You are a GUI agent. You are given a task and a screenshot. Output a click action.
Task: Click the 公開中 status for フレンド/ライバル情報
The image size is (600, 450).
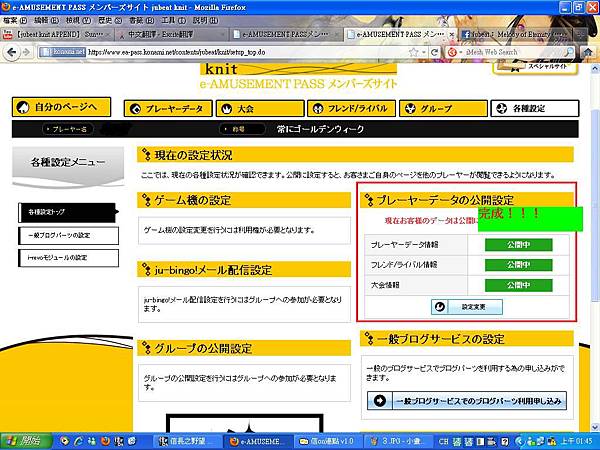518,265
